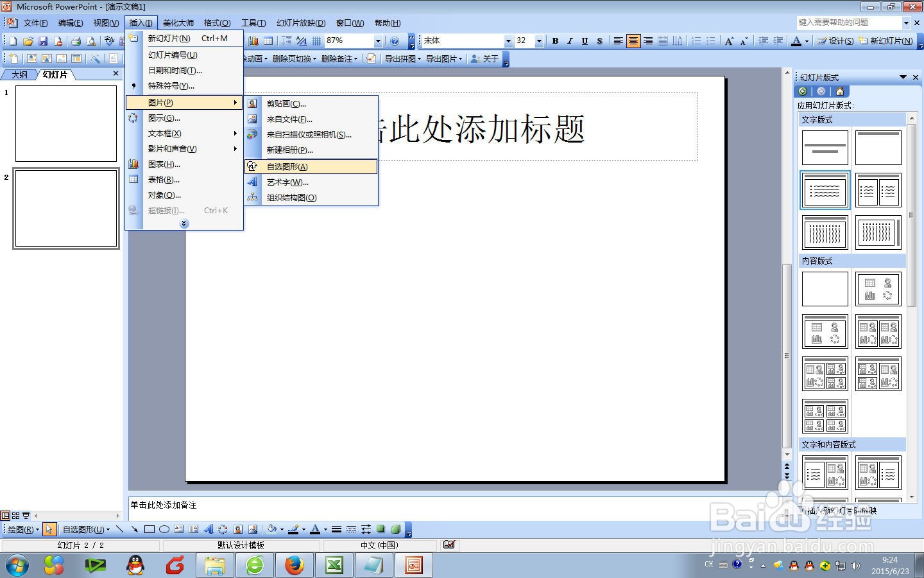Image resolution: width=924 pixels, height=578 pixels.
Task: Open Excel from the taskbar
Action: tap(334, 565)
